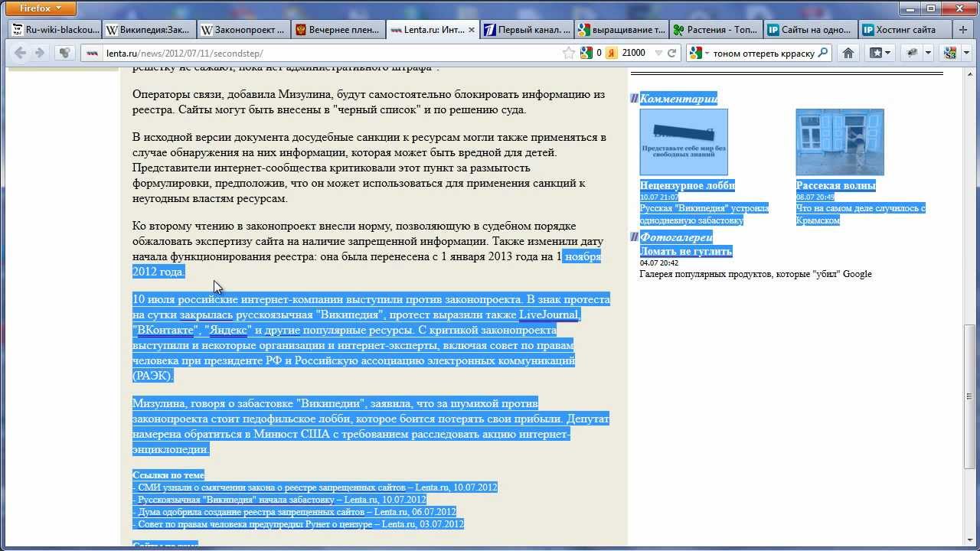Screen dimensions: 980x551
Task: Click the search box with 'тоном оттереть крраску'
Action: (x=763, y=53)
